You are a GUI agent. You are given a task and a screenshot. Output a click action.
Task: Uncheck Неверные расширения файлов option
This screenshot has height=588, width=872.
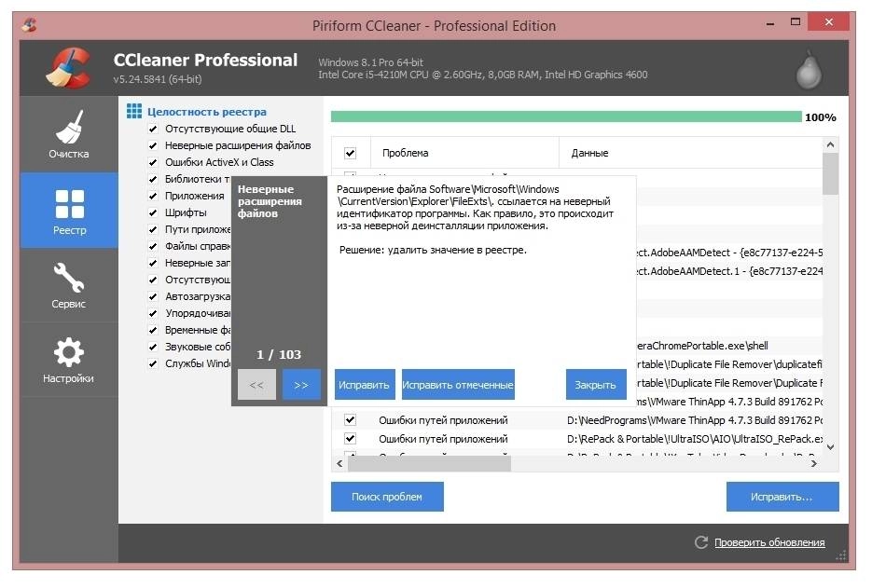click(152, 145)
